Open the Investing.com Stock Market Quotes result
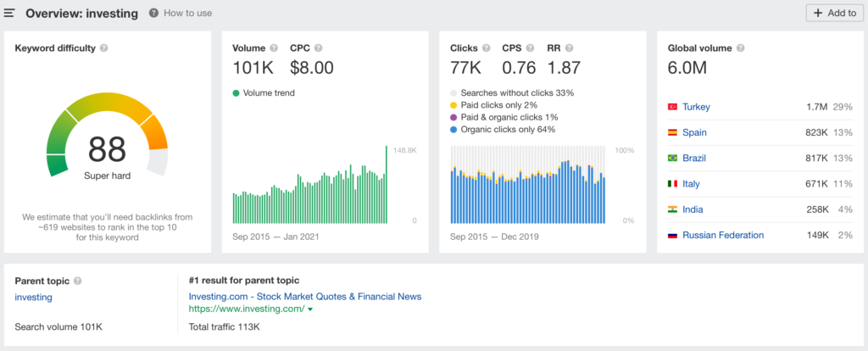This screenshot has height=351, width=868. point(305,297)
